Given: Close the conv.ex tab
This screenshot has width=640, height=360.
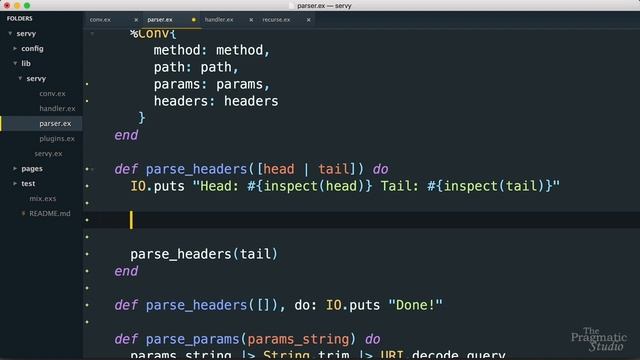Looking at the screenshot, I should point(136,20).
